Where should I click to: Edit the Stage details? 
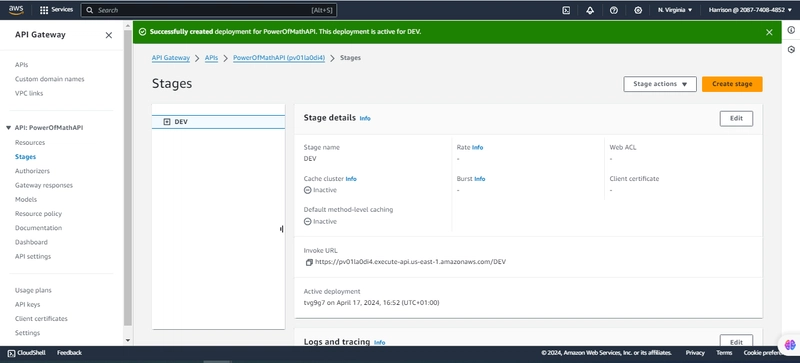736,118
